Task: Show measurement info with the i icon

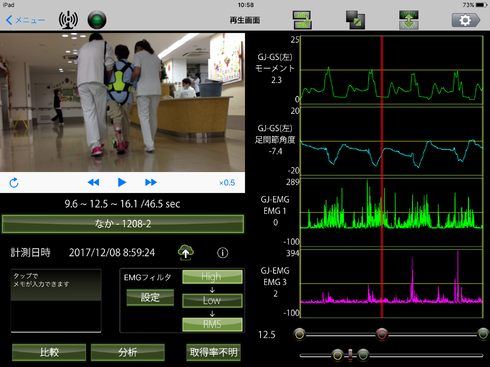Action: (x=223, y=253)
